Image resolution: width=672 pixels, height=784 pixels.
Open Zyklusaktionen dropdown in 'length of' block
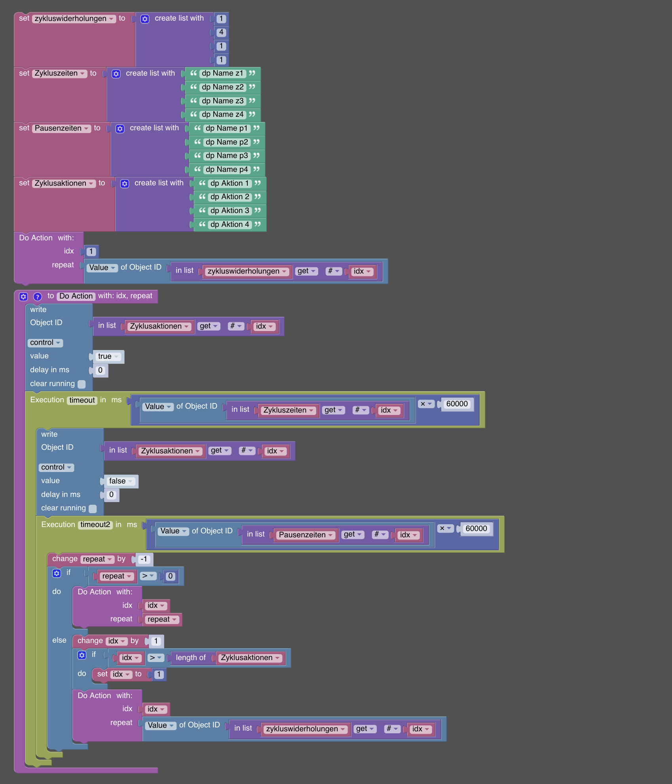click(x=250, y=658)
